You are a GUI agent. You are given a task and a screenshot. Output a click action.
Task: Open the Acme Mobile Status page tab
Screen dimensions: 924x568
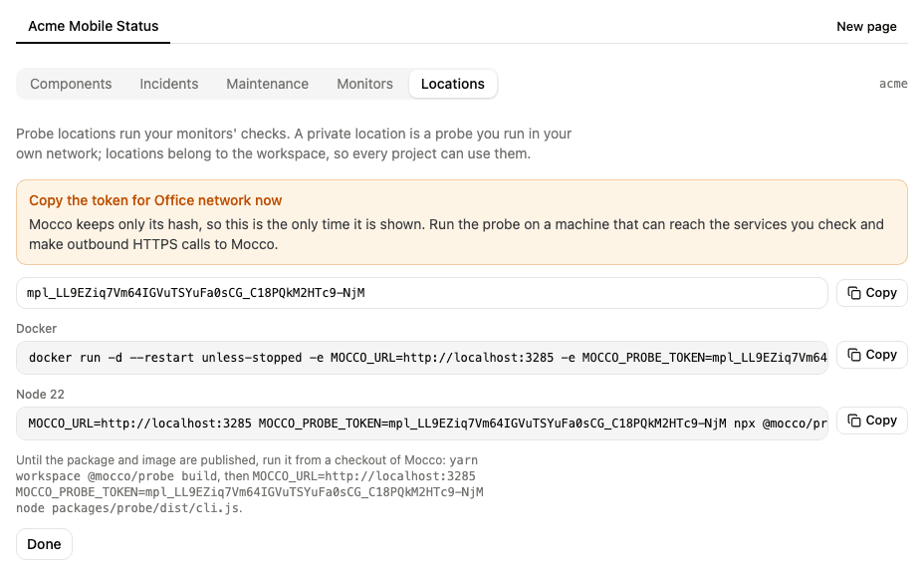tap(94, 27)
